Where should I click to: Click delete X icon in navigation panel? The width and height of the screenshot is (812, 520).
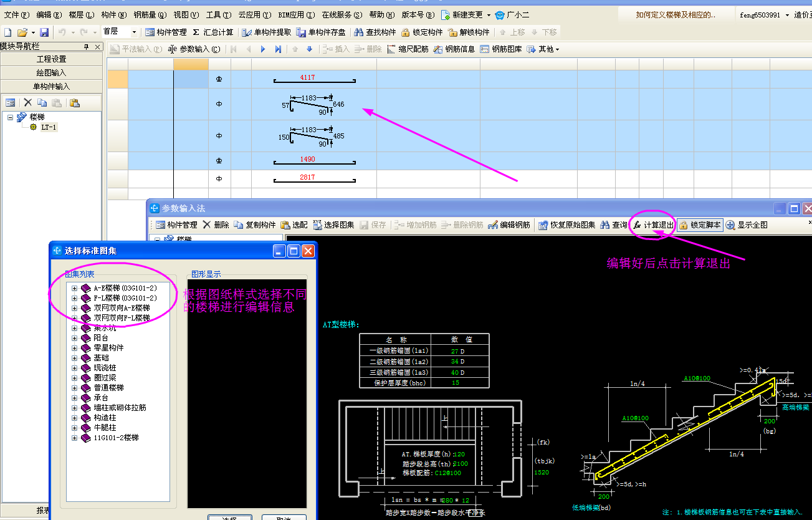click(x=27, y=103)
